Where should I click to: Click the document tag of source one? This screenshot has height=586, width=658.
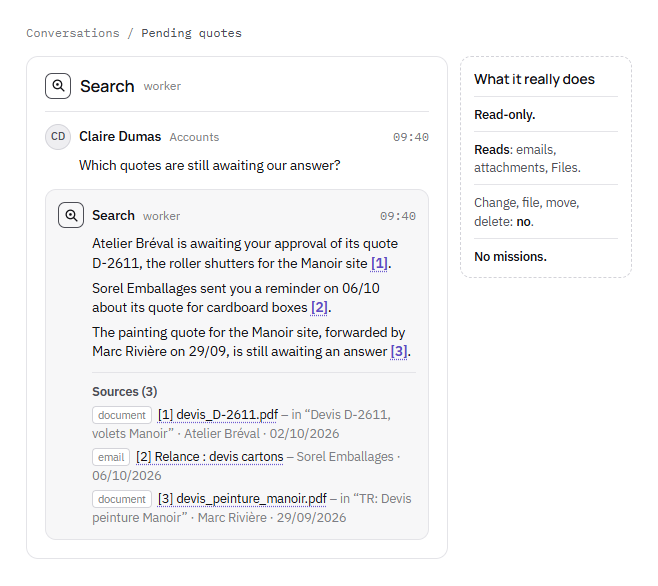[x=122, y=415]
